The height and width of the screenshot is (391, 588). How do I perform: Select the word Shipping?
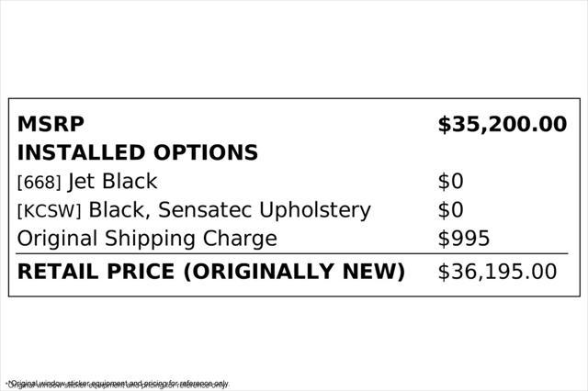pyautogui.click(x=150, y=239)
